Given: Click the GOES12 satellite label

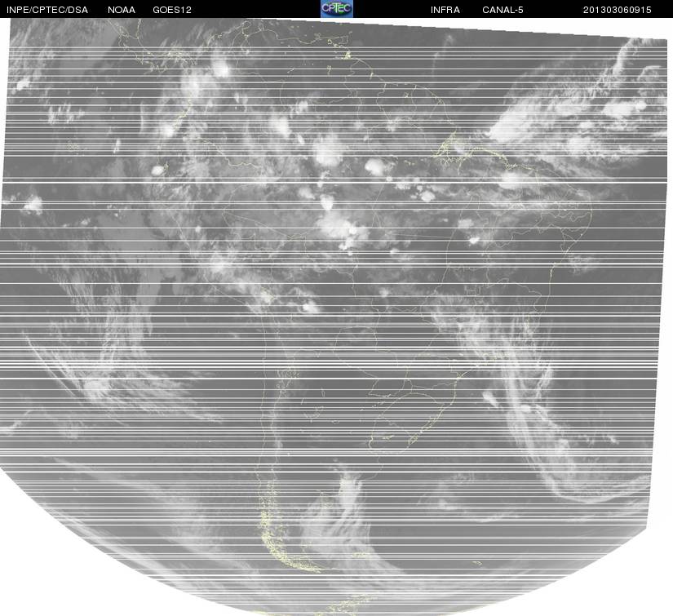Looking at the screenshot, I should [x=172, y=10].
